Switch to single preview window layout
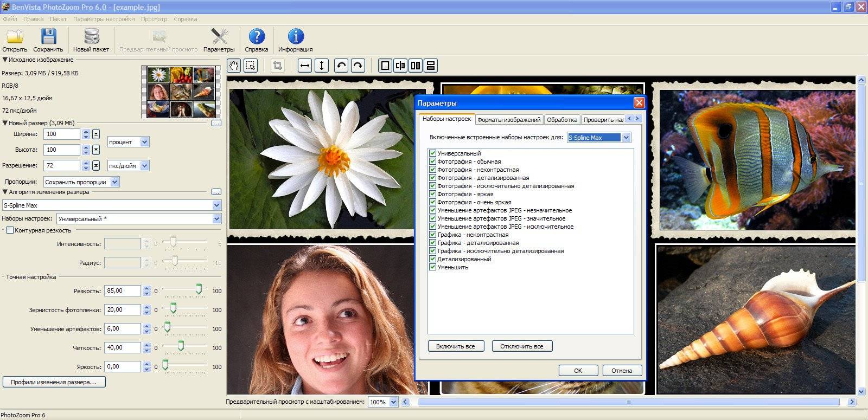868x420 pixels. pos(385,66)
